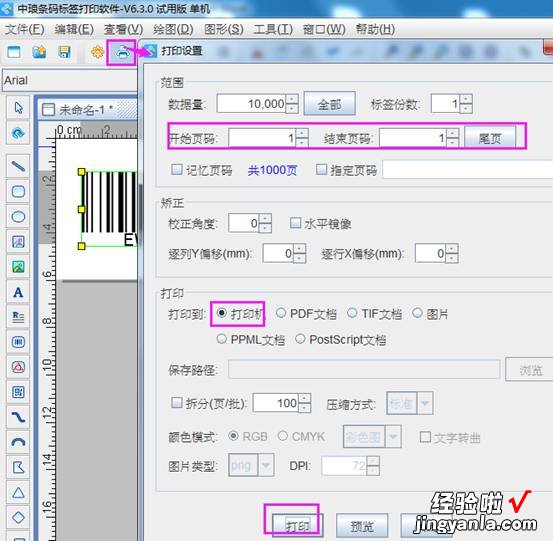Switch to the 未命名-1 document tab

click(x=87, y=110)
